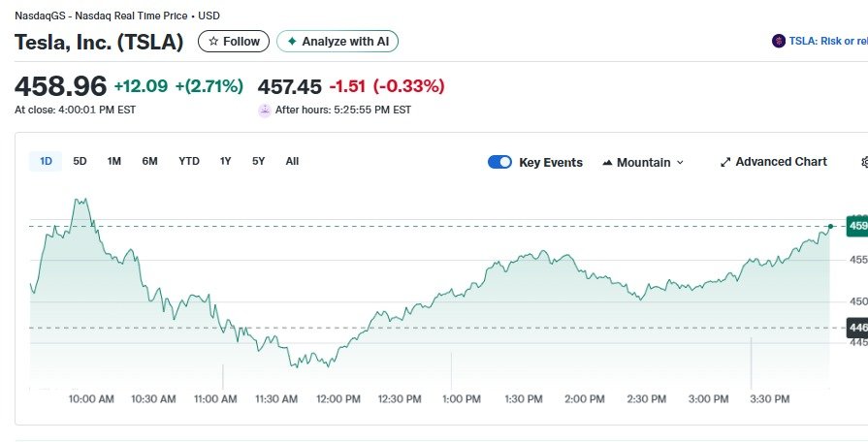Screen dimensions: 868x442
Task: Select the 1M time range
Action: [x=114, y=161]
